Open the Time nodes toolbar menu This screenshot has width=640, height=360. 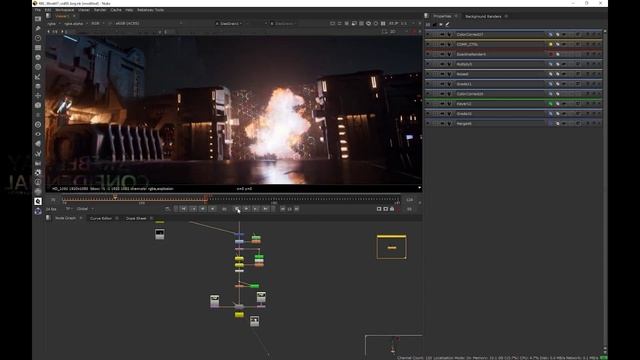click(38, 38)
